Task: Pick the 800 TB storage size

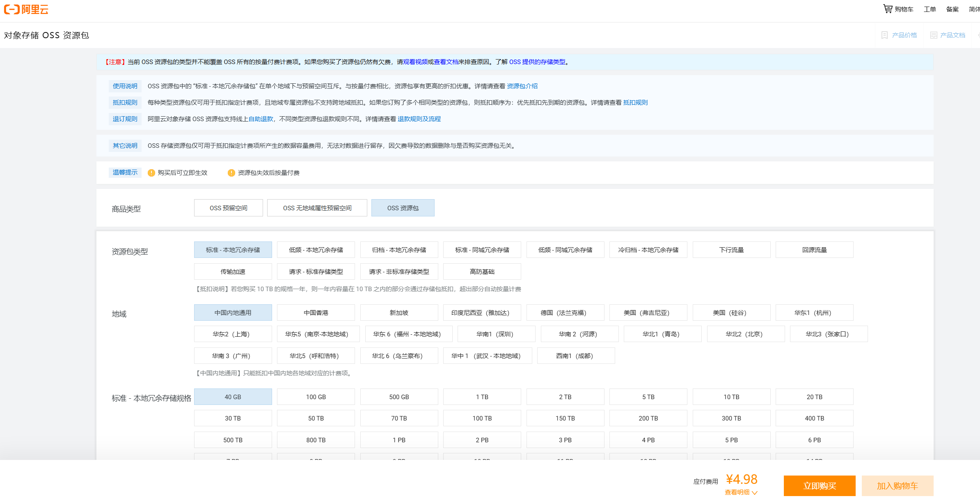Action: click(x=316, y=440)
